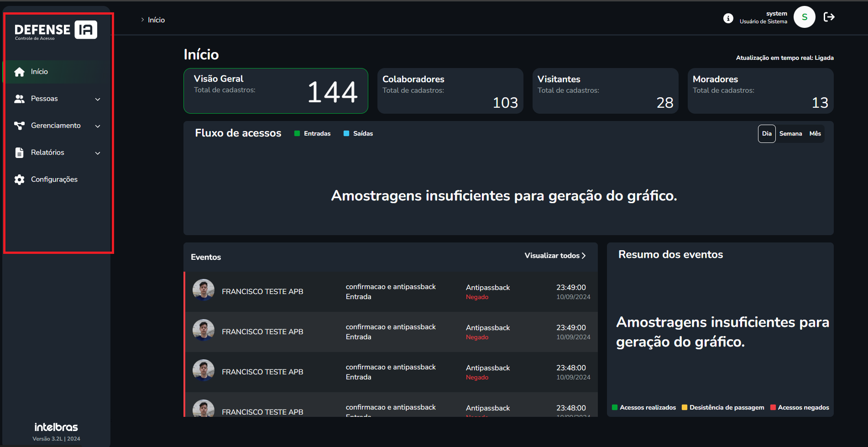The width and height of the screenshot is (868, 447).
Task: Open the system user avatar
Action: [x=805, y=17]
